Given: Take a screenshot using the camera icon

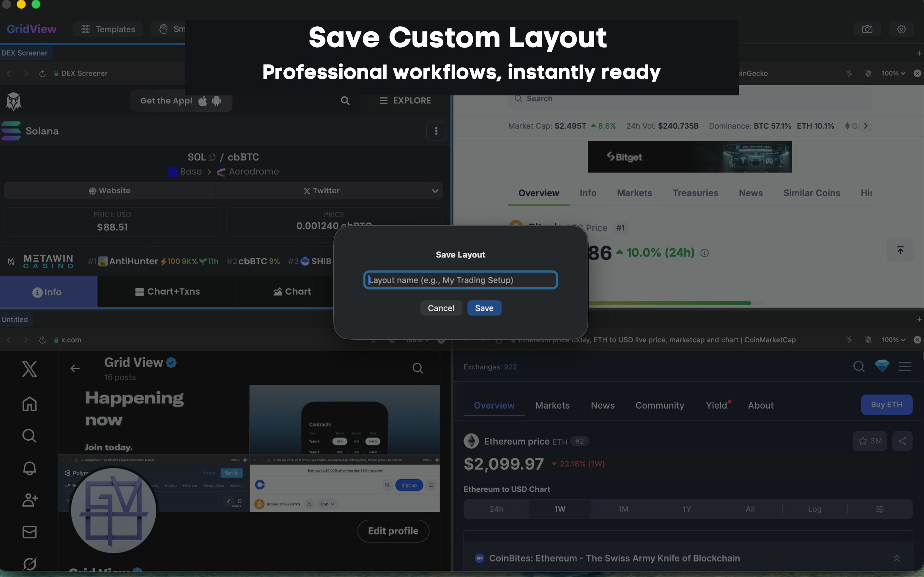Looking at the screenshot, I should (x=867, y=28).
